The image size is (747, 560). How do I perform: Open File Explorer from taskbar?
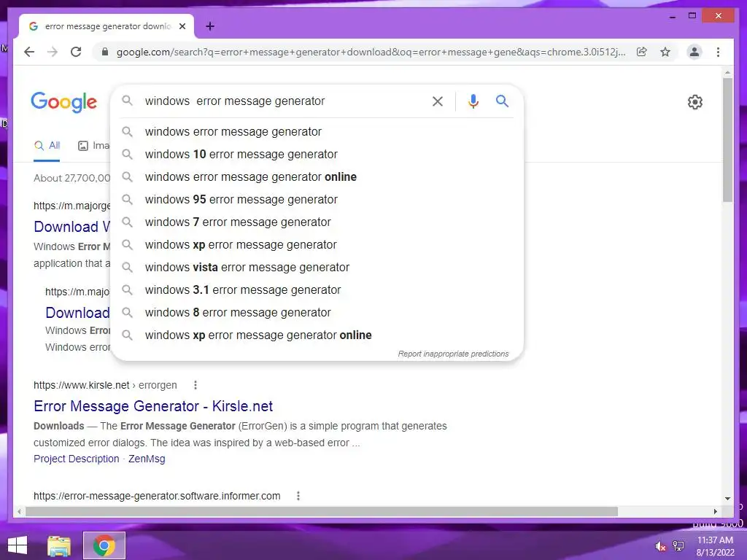(x=59, y=545)
